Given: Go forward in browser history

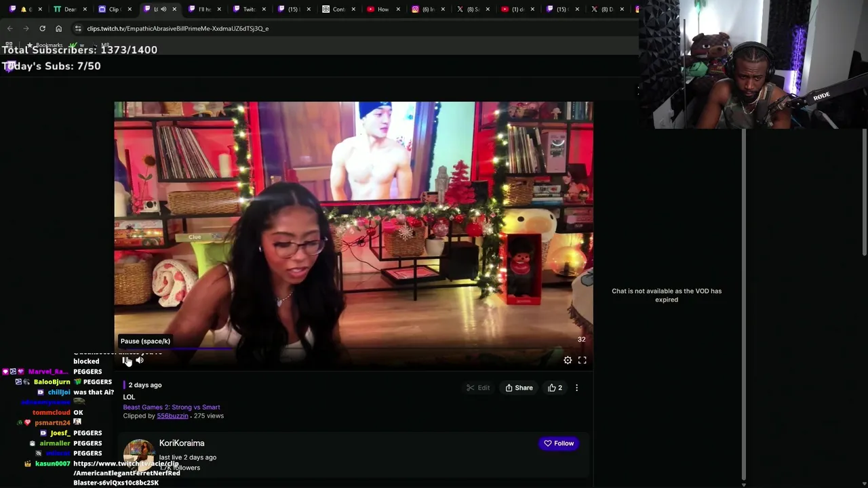Looking at the screenshot, I should coord(26,28).
